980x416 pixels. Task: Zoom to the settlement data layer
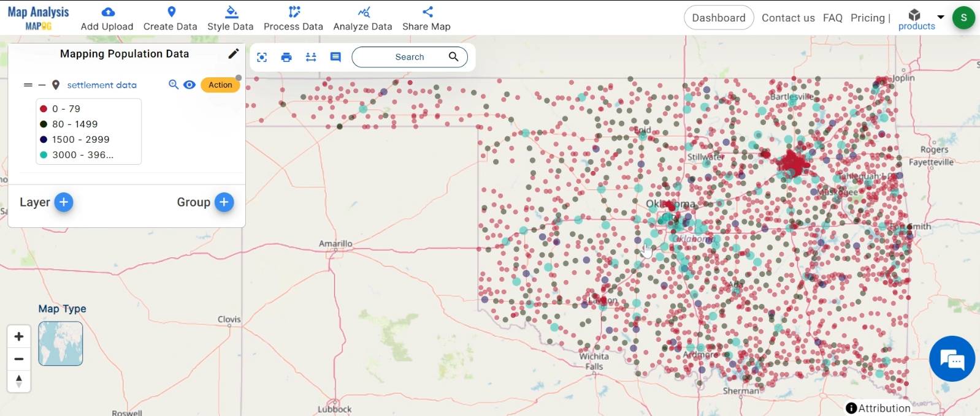[174, 85]
